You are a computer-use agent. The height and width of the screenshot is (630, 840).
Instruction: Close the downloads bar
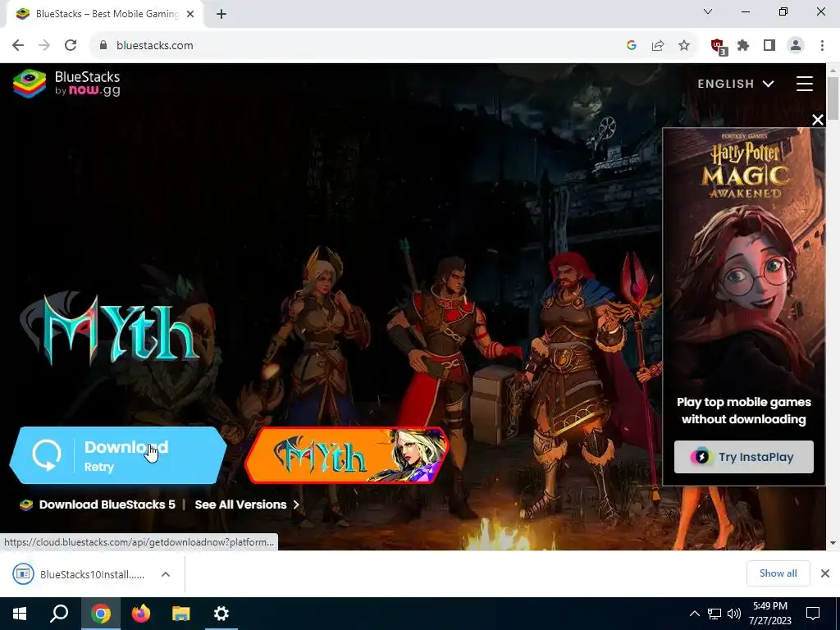coord(825,573)
